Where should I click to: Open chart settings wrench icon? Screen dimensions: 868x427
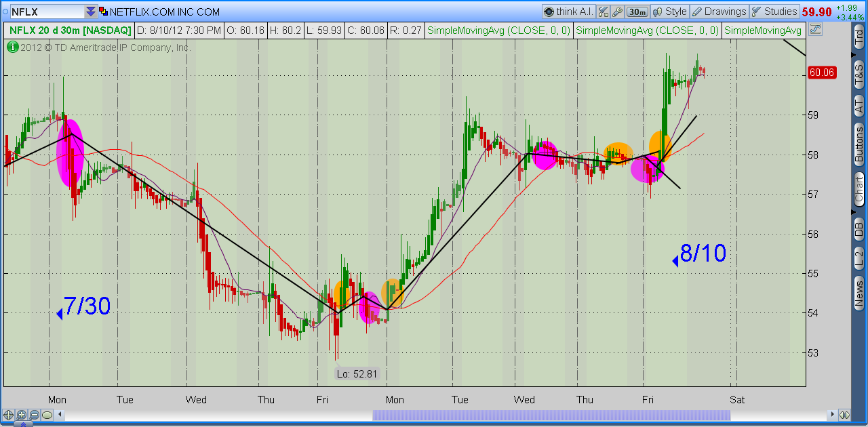tap(617, 12)
